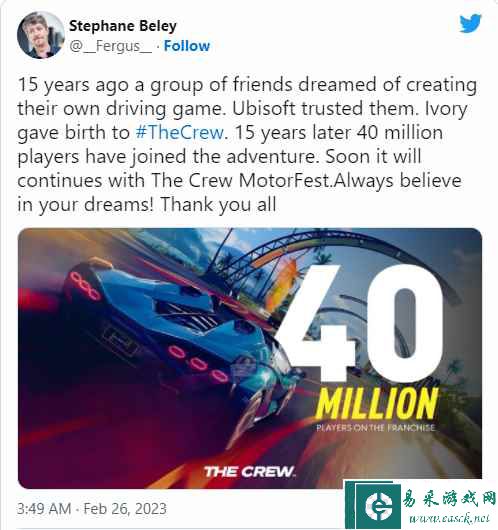Open the www.easck.net watermark URL

[449, 518]
